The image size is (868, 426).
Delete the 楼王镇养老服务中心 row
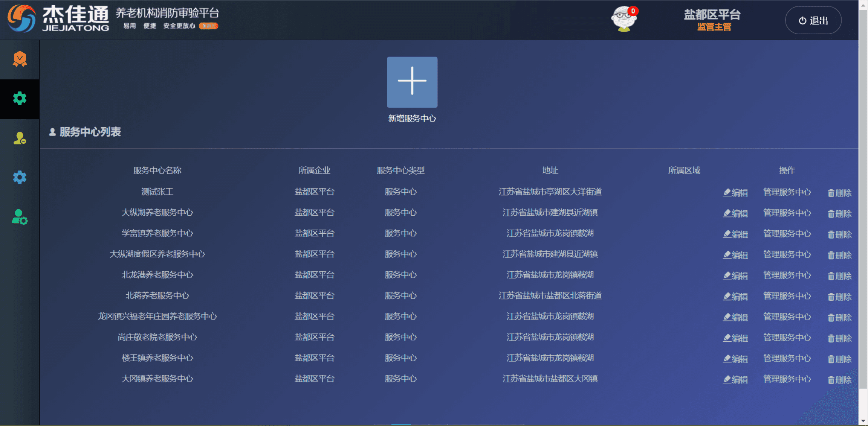[x=839, y=359]
